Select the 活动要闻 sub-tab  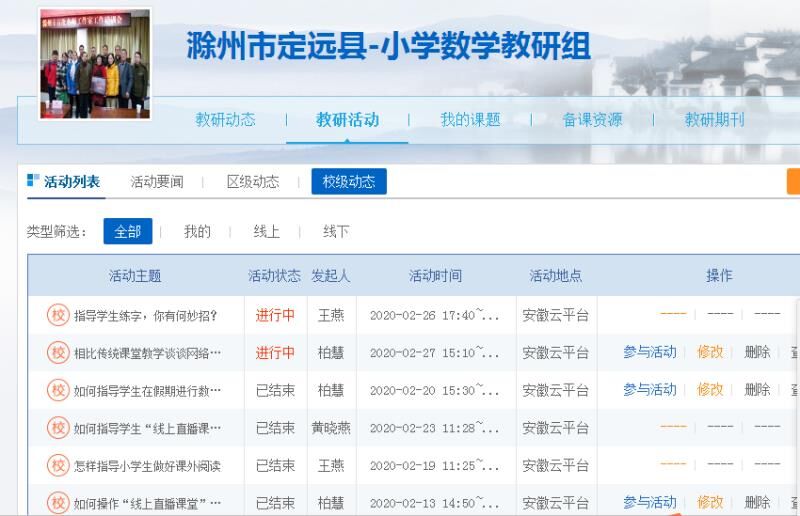(x=157, y=182)
